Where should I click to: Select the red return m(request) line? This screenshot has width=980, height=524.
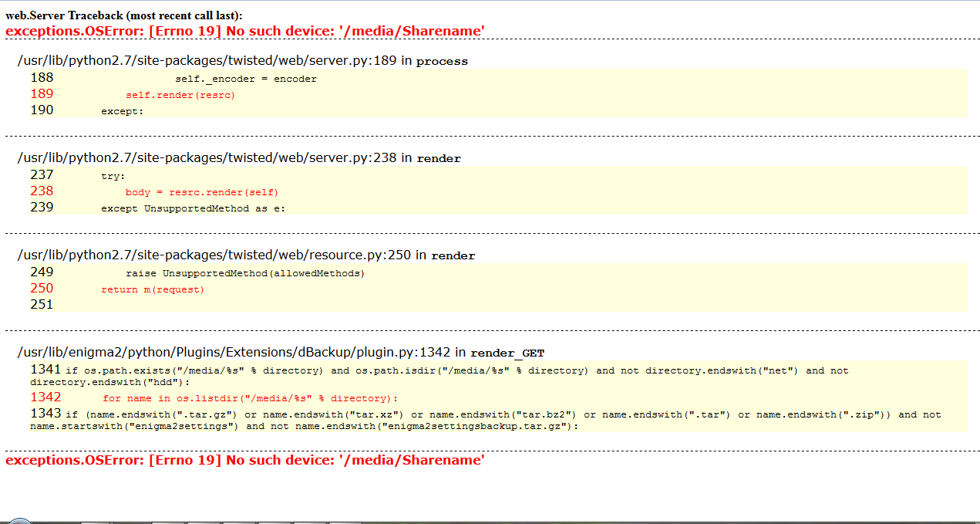coord(153,289)
